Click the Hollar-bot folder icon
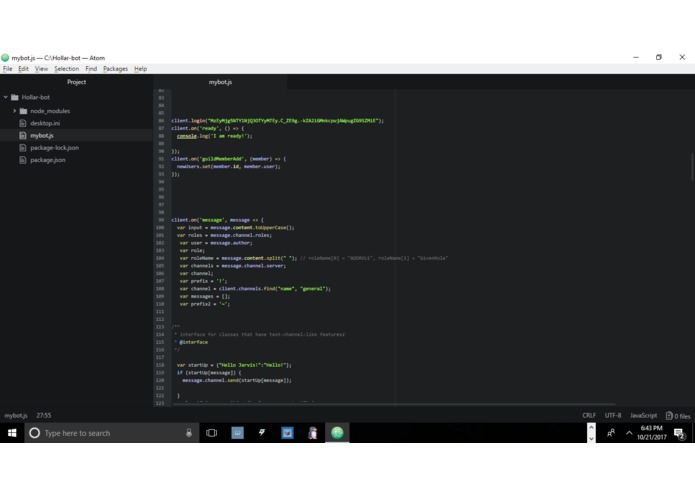Image resolution: width=695 pixels, height=494 pixels. pos(15,97)
